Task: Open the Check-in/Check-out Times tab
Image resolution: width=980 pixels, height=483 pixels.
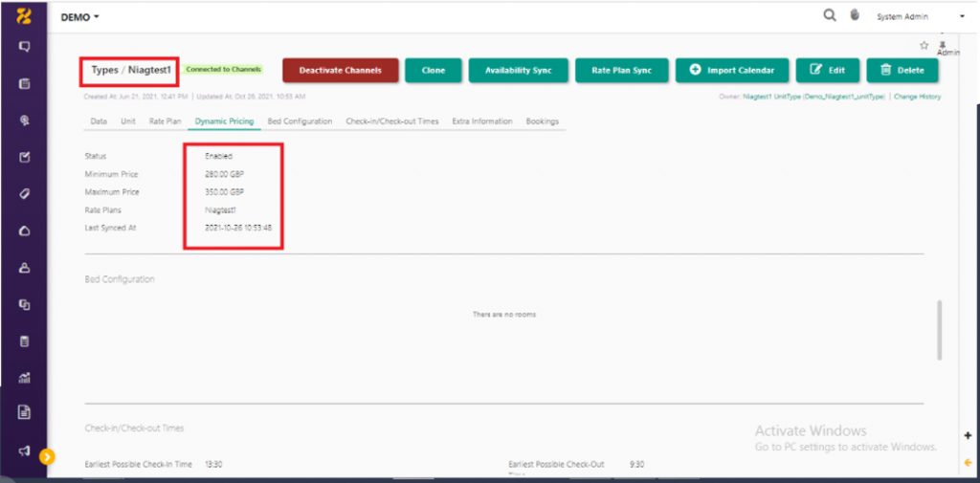Action: (392, 121)
